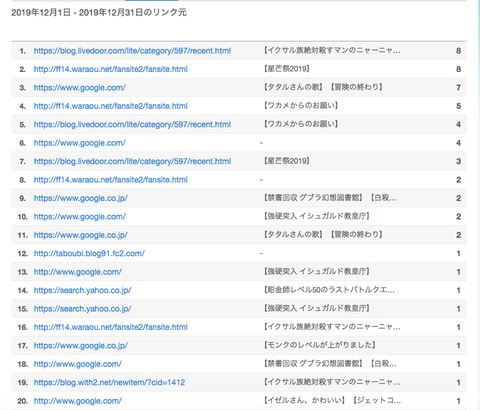Open the taboubi.blog91.fc2.com link
Viewport: 480px width, 410px height.
[89, 254]
